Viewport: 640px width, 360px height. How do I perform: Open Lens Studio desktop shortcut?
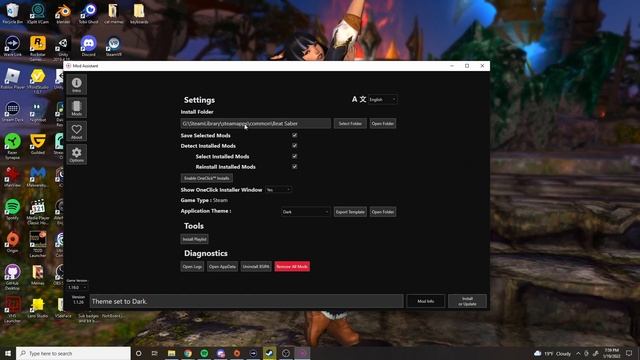pyautogui.click(x=38, y=307)
